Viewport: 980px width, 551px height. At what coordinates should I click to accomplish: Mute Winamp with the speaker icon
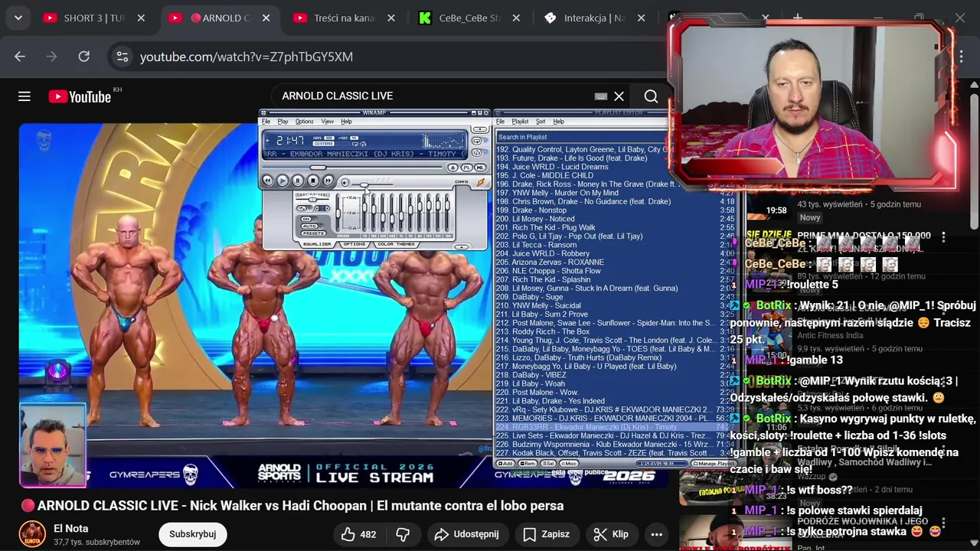345,183
